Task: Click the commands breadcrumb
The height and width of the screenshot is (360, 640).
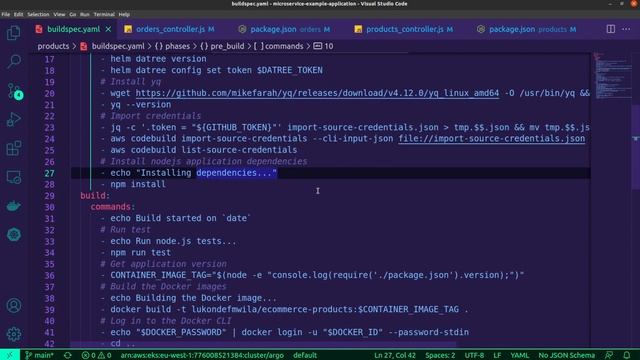Action: tap(279, 46)
